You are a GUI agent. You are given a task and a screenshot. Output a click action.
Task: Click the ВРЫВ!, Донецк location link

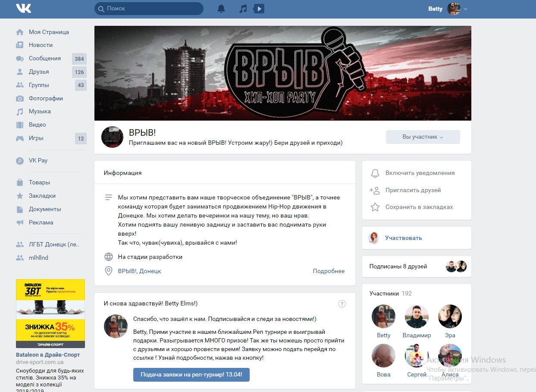pyautogui.click(x=140, y=271)
